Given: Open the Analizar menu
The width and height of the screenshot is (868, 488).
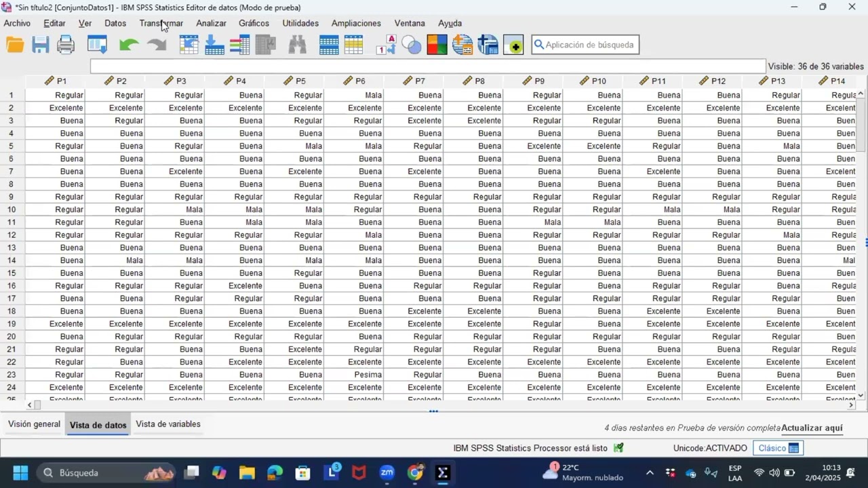Looking at the screenshot, I should pos(211,23).
